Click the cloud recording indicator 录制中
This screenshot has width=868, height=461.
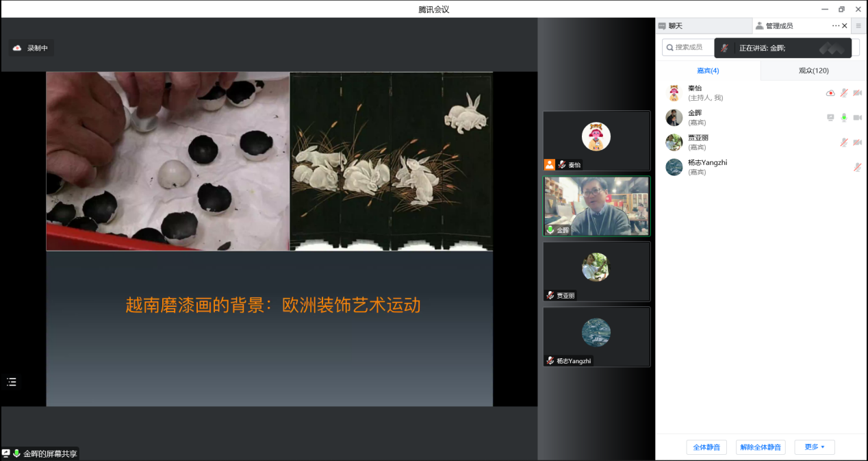[x=31, y=48]
